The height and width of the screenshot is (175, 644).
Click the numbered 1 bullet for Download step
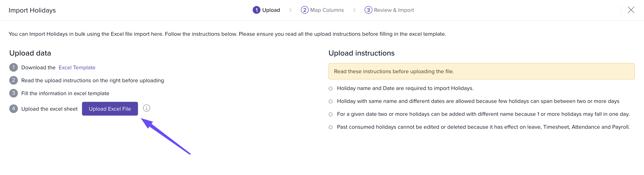click(14, 68)
